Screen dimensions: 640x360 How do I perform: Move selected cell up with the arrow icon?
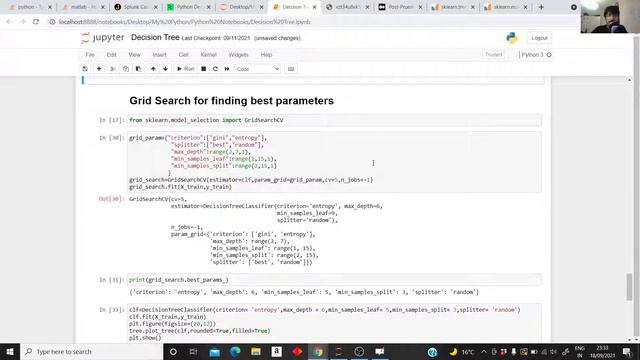tap(153, 69)
